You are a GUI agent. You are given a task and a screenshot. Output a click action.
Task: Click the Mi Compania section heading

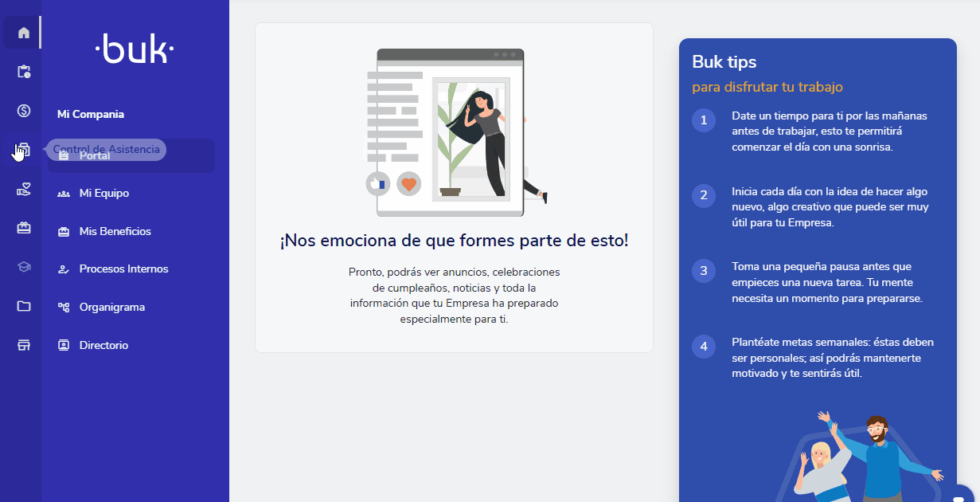click(89, 114)
